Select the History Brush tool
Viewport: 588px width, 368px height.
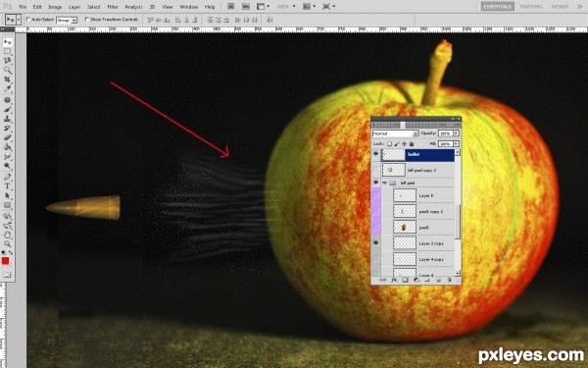[x=8, y=128]
